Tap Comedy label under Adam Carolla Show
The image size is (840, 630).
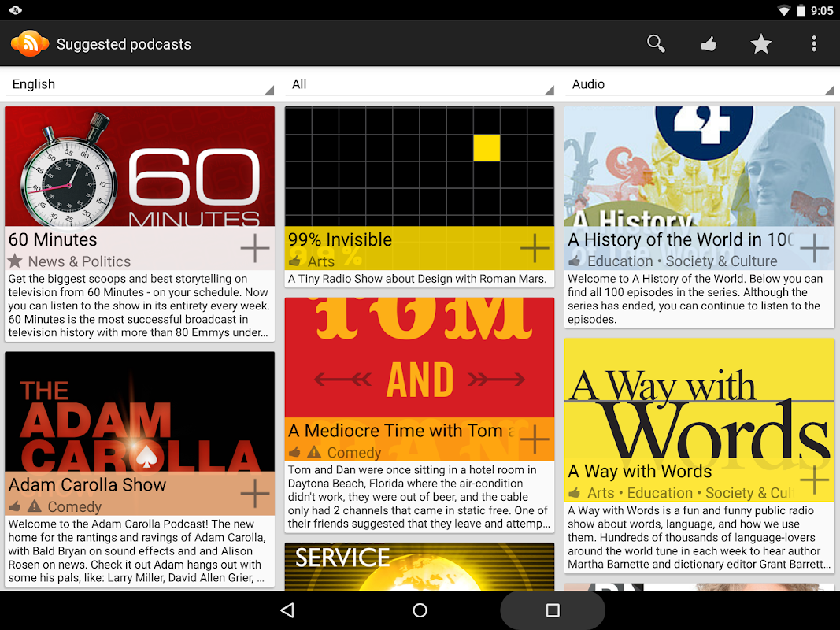(75, 506)
